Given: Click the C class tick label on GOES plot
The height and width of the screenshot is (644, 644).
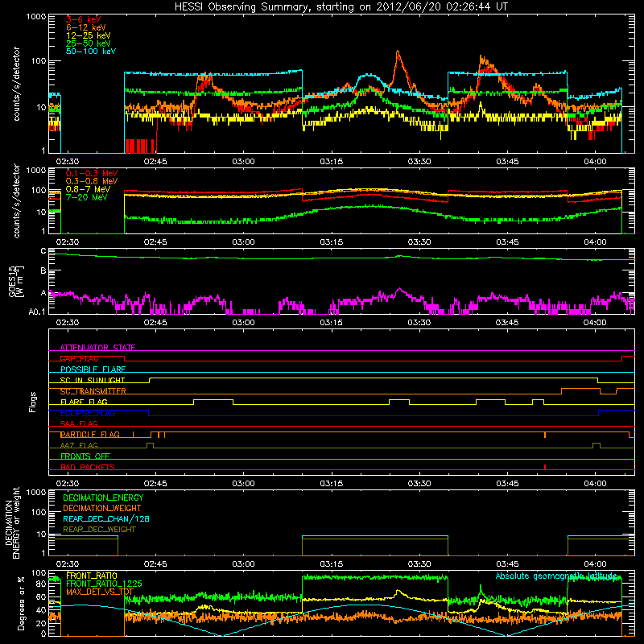Looking at the screenshot, I should click(43, 251).
